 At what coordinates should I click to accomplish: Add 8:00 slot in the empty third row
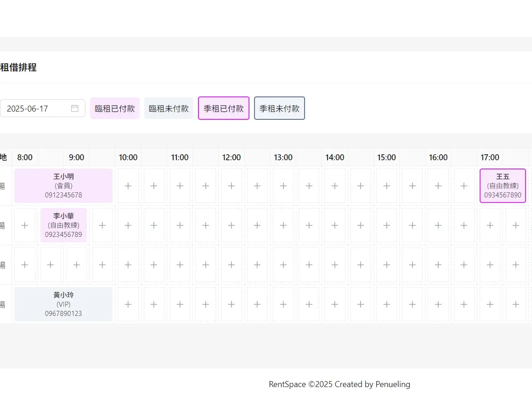click(x=25, y=264)
